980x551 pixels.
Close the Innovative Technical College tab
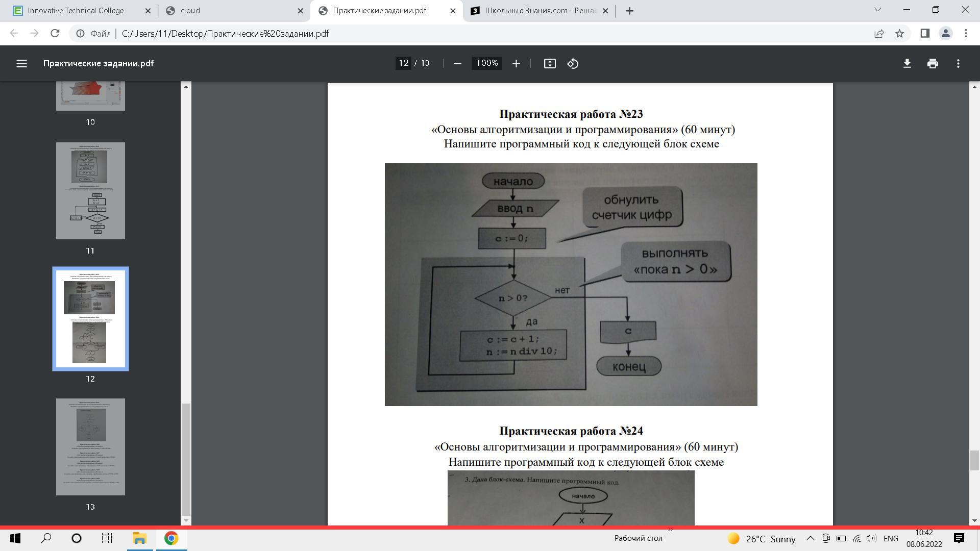coord(148,11)
